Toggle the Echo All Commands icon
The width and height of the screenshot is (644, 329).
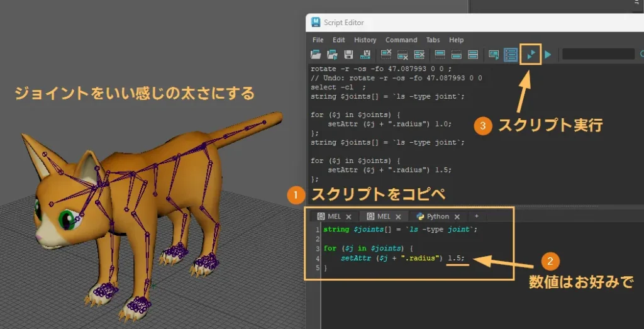[x=494, y=54]
